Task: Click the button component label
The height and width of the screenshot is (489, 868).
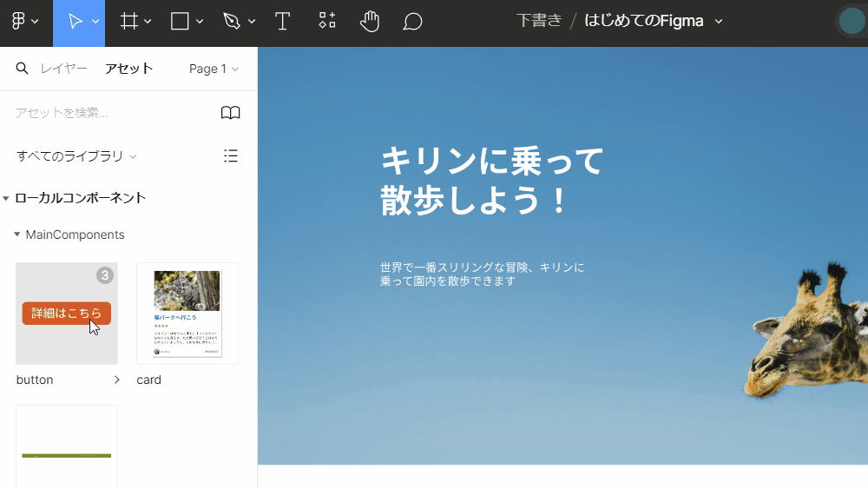Action: click(35, 380)
